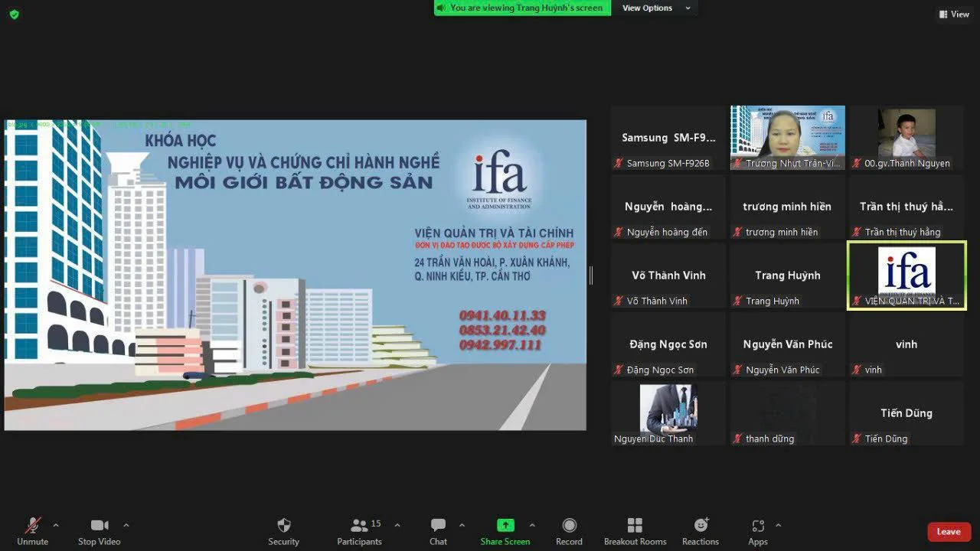Click muted mic icon on thanh dững tile

[738, 439]
